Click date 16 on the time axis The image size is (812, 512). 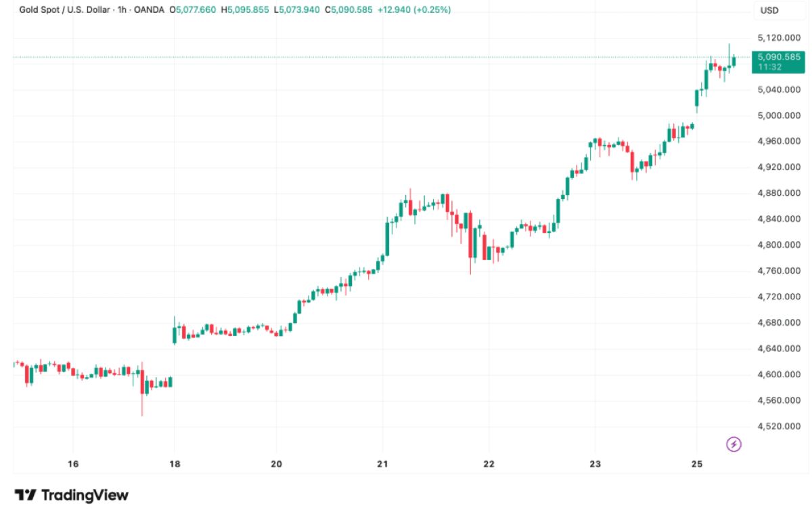point(73,465)
